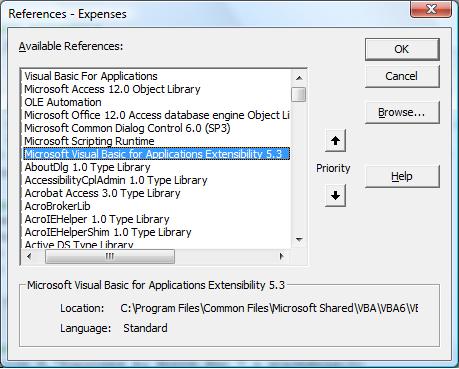Click the Location path text

click(269, 308)
